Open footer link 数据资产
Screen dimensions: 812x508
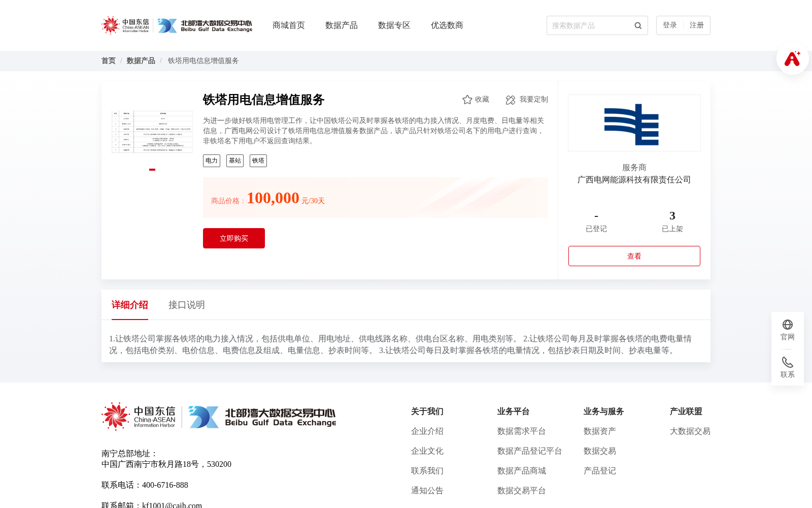[x=600, y=431]
